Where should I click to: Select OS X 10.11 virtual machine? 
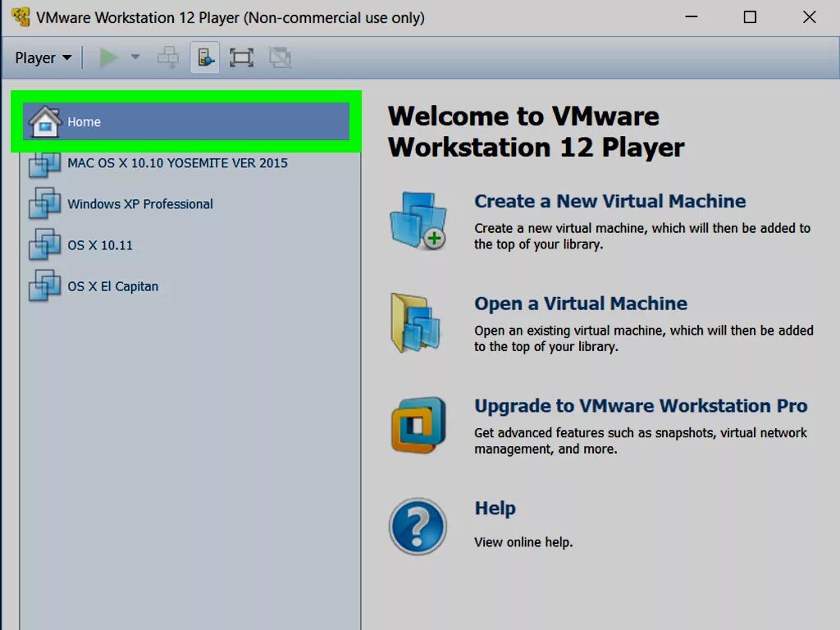pos(186,245)
